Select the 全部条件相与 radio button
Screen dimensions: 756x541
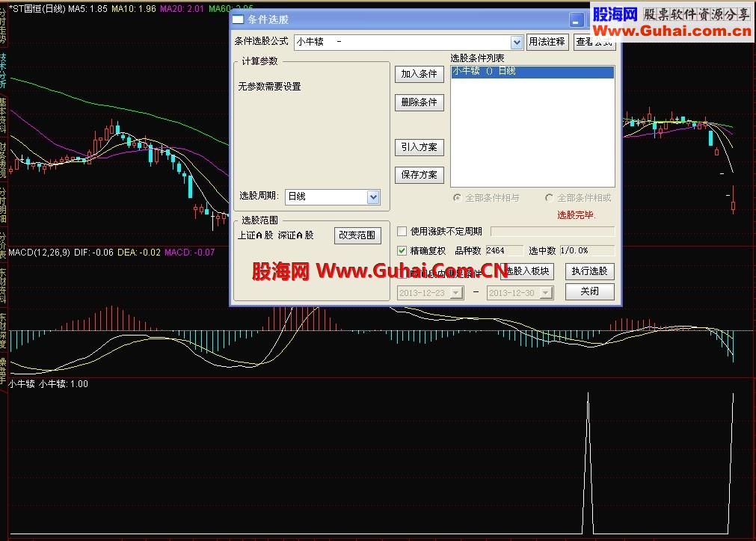pyautogui.click(x=457, y=198)
